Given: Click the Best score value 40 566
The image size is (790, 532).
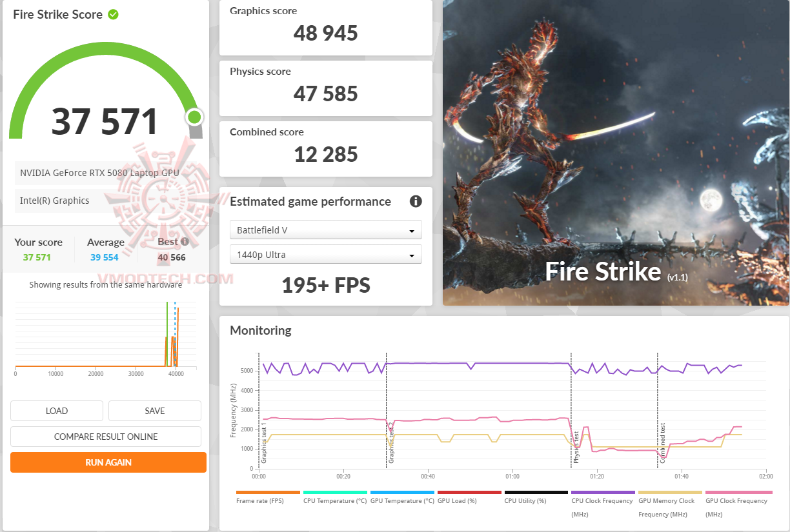Looking at the screenshot, I should [172, 257].
